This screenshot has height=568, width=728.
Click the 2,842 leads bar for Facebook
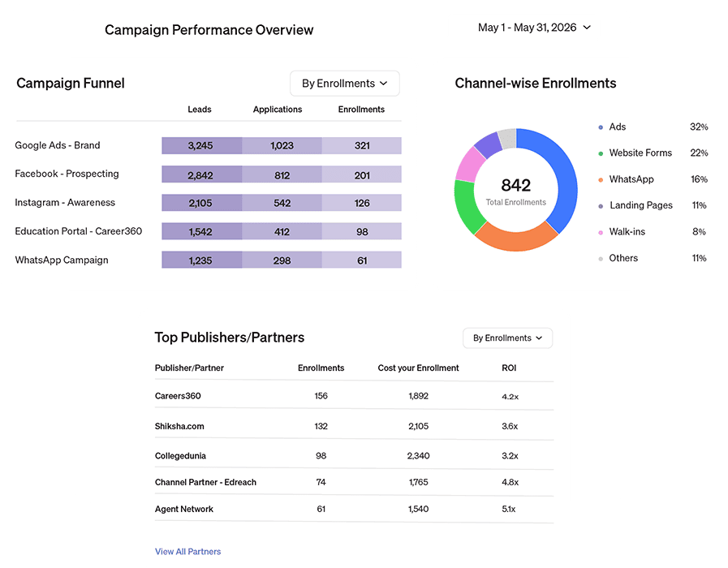coord(201,174)
